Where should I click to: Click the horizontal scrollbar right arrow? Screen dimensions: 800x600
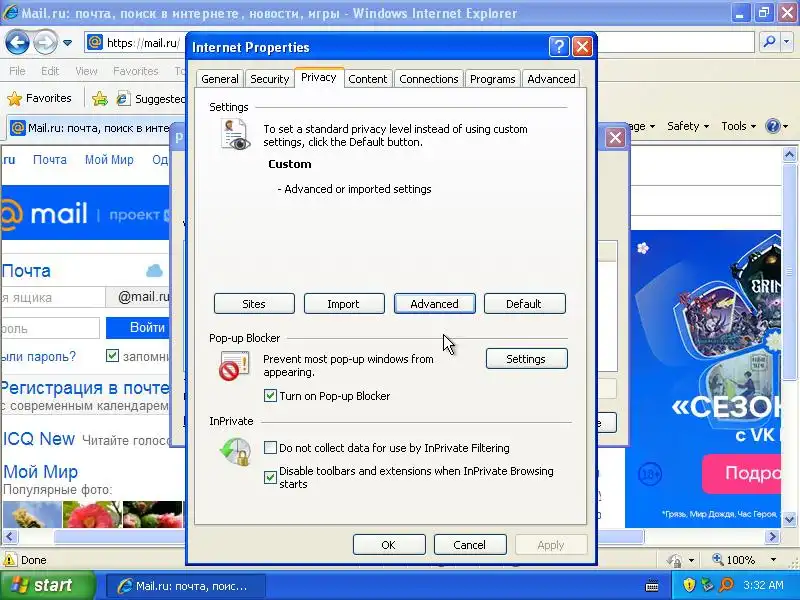772,536
